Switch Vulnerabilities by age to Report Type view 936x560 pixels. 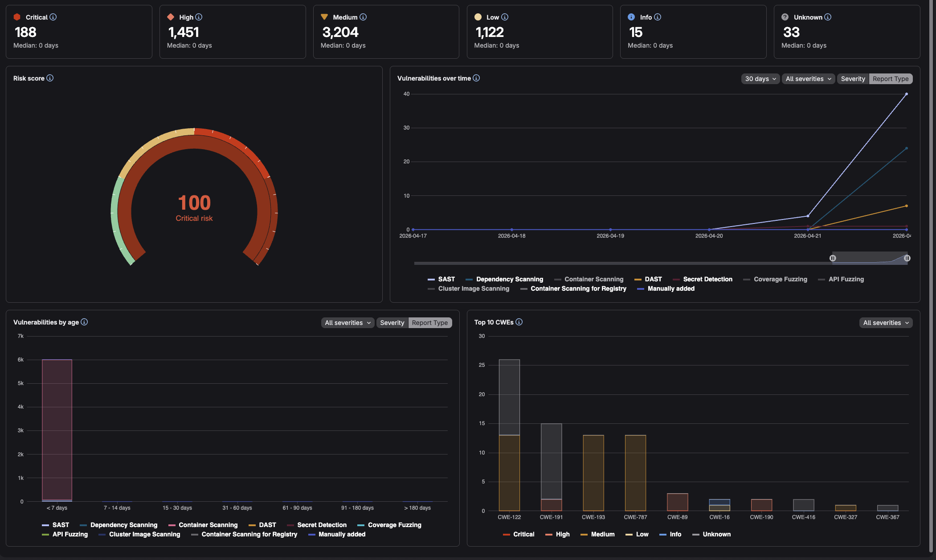coord(430,323)
